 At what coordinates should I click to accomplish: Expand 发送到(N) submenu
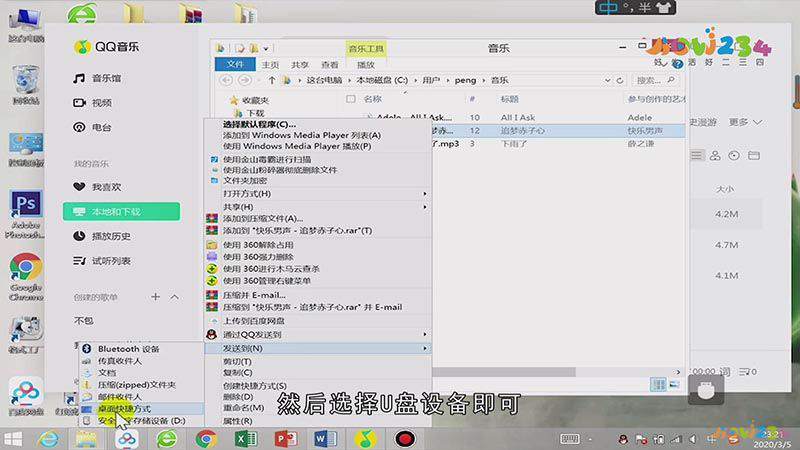(x=318, y=348)
